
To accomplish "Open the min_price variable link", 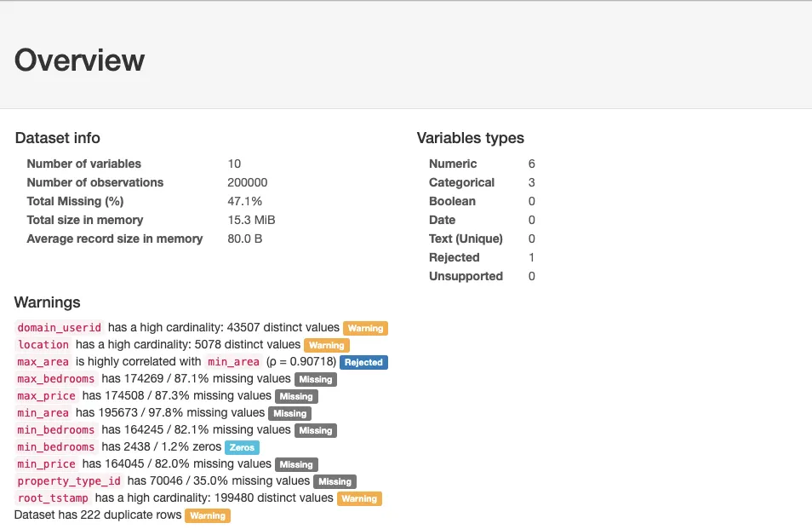I will pos(47,464).
